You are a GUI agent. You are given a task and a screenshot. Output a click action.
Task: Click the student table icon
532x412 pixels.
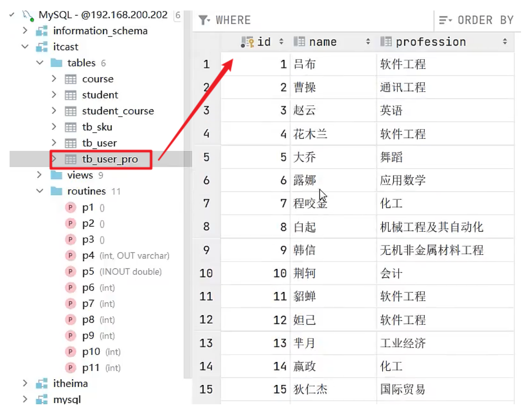point(71,95)
